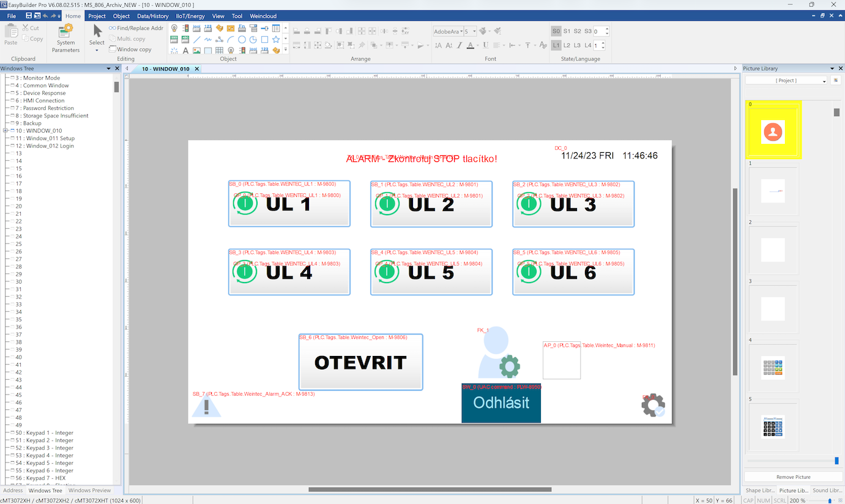The width and height of the screenshot is (845, 504).
Task: Select picture thumbnail number 4 in library
Action: coord(773,368)
